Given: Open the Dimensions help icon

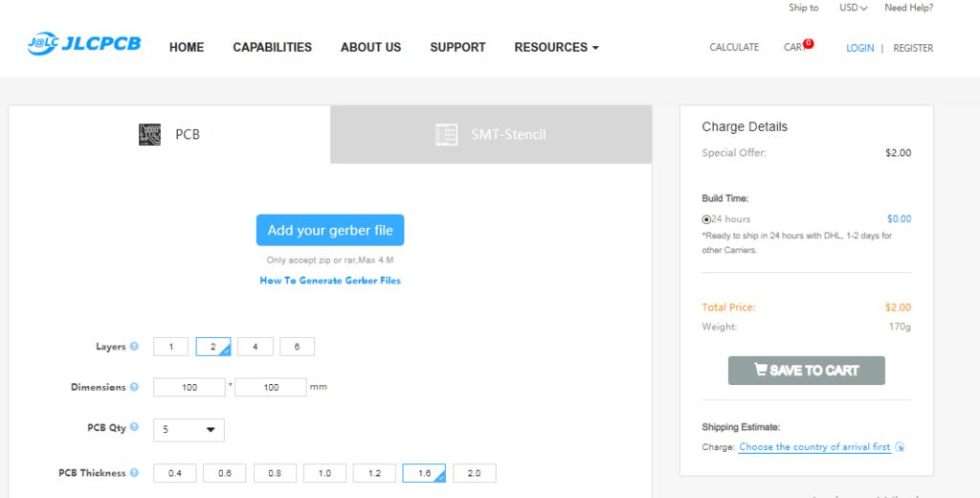Looking at the screenshot, I should (134, 387).
